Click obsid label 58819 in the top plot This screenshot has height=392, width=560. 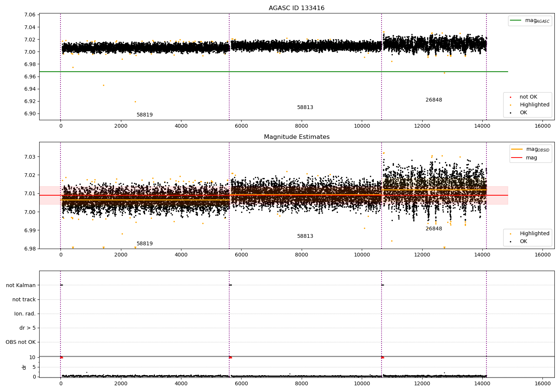click(144, 115)
